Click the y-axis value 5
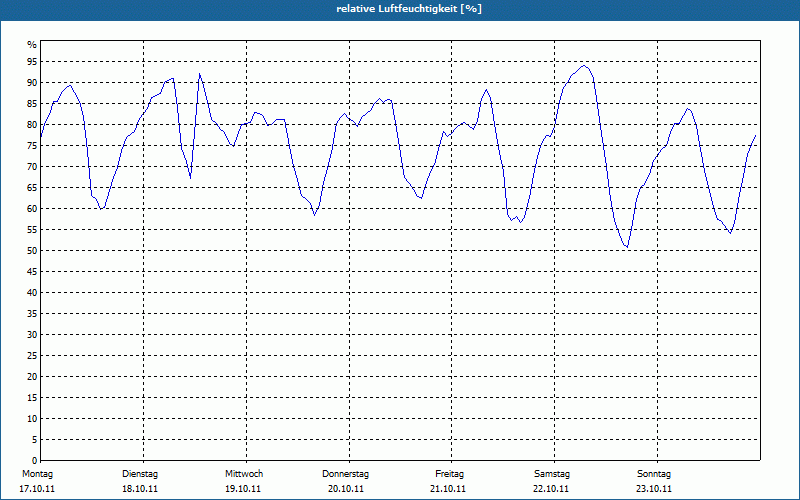Screen dimensions: 800x500 tap(35, 440)
